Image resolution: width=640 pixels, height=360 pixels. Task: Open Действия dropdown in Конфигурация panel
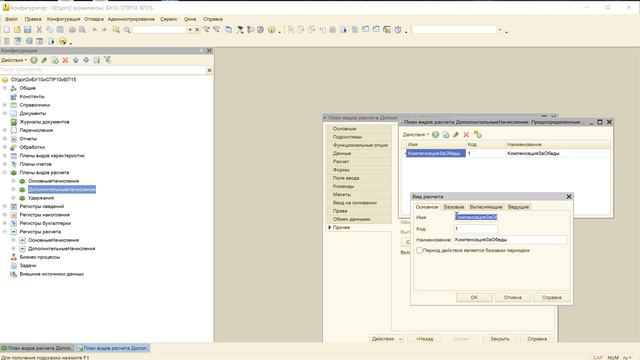coord(14,60)
